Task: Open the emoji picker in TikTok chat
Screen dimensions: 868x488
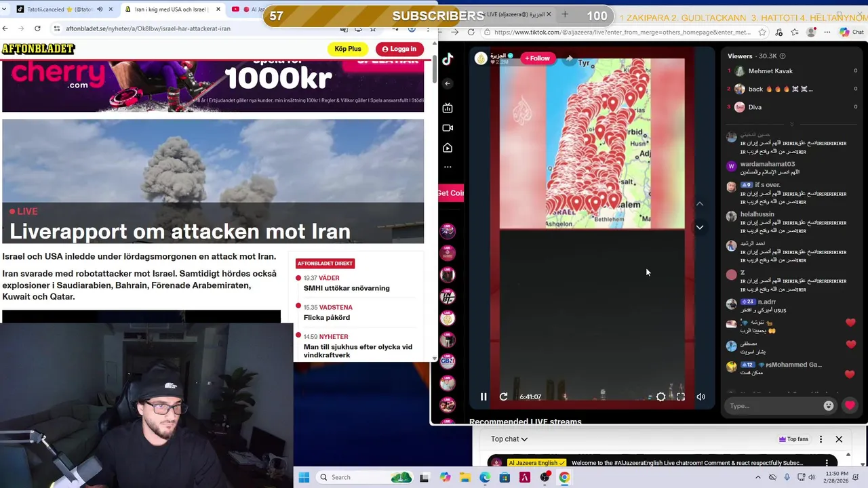Action: coord(828,405)
